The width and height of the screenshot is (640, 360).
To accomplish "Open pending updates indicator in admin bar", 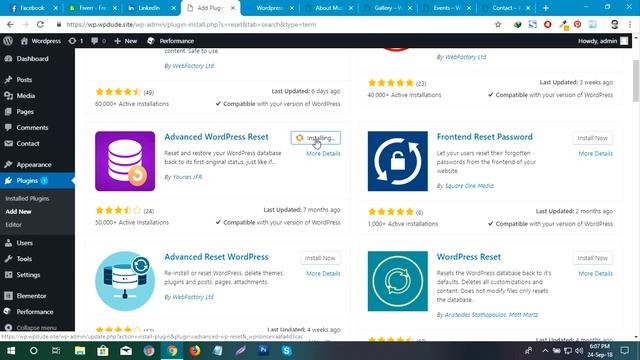I will [76, 41].
